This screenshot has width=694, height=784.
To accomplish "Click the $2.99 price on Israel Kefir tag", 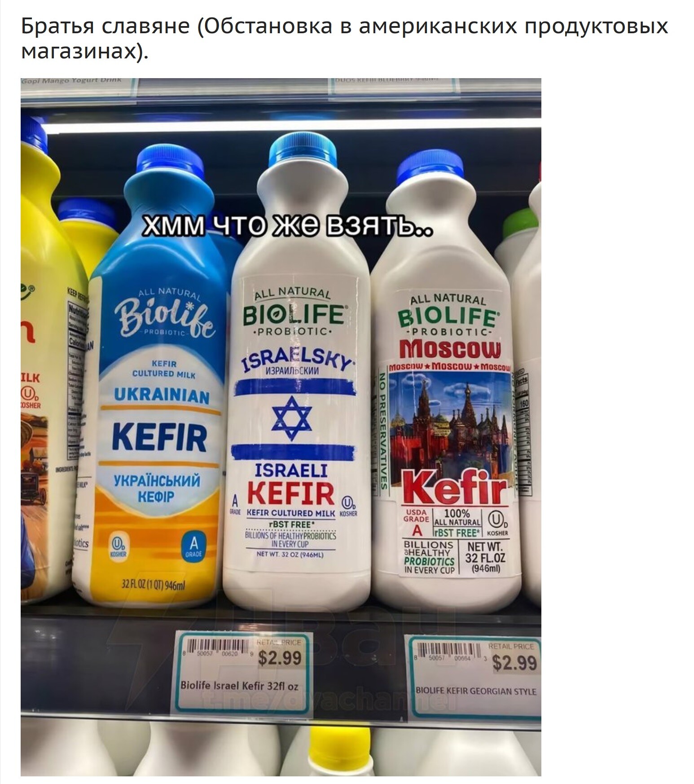I will pos(280,658).
